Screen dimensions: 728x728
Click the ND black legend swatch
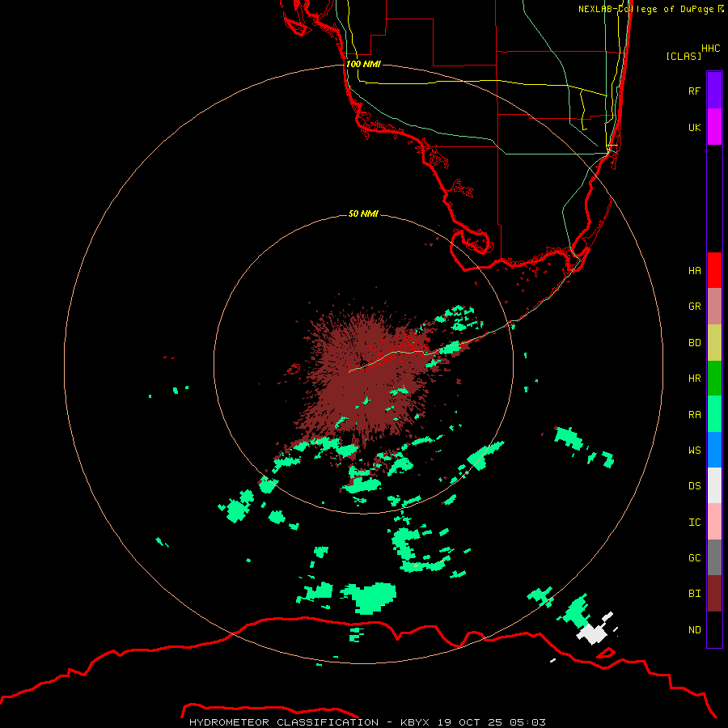[714, 629]
